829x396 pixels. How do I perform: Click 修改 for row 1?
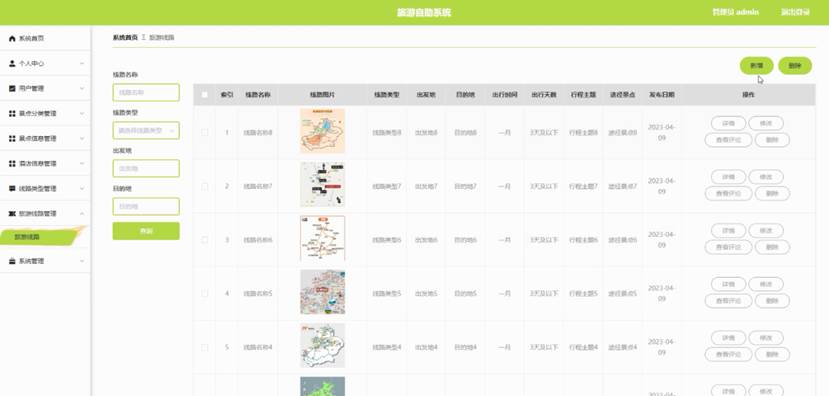(766, 123)
